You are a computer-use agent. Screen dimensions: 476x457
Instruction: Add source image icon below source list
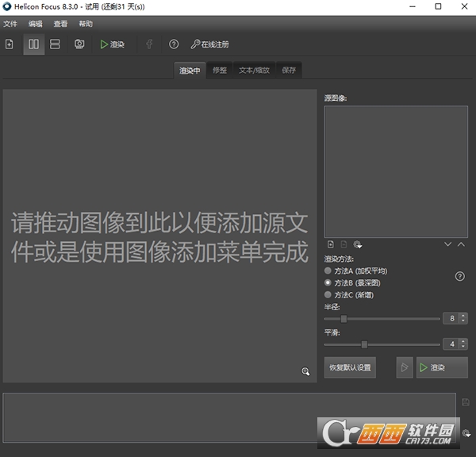[x=331, y=244]
